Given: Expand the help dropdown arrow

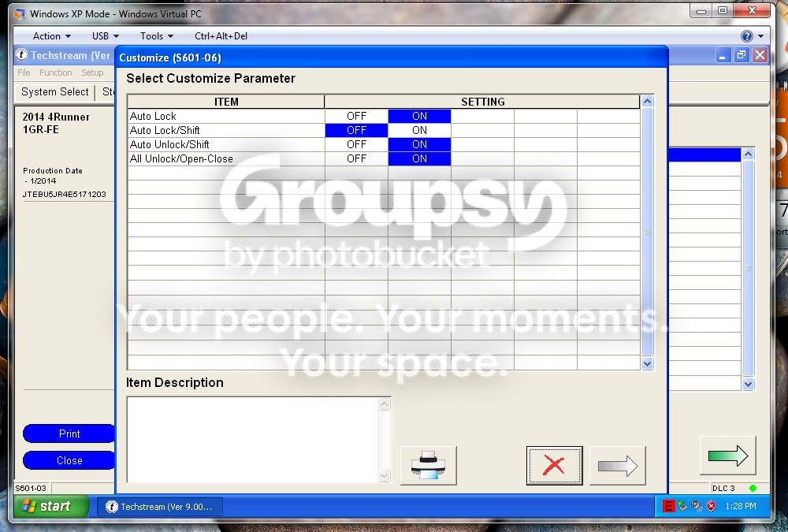Looking at the screenshot, I should [x=761, y=36].
